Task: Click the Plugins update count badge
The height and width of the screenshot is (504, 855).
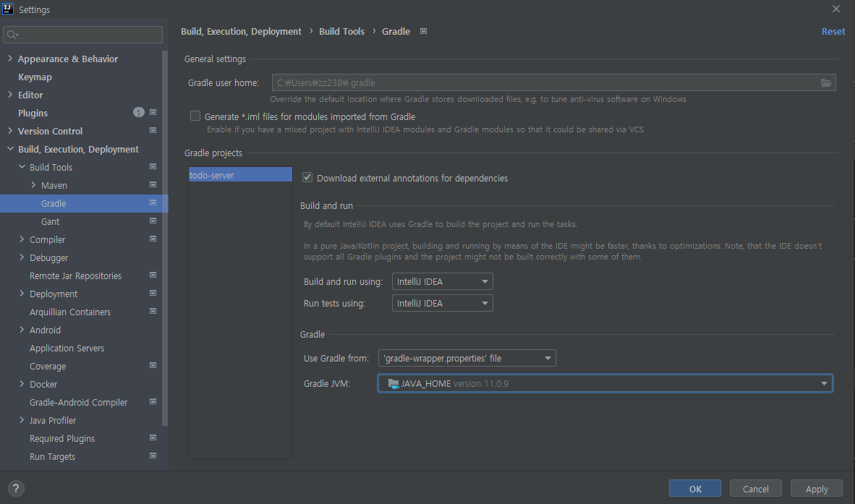Action: coord(138,112)
